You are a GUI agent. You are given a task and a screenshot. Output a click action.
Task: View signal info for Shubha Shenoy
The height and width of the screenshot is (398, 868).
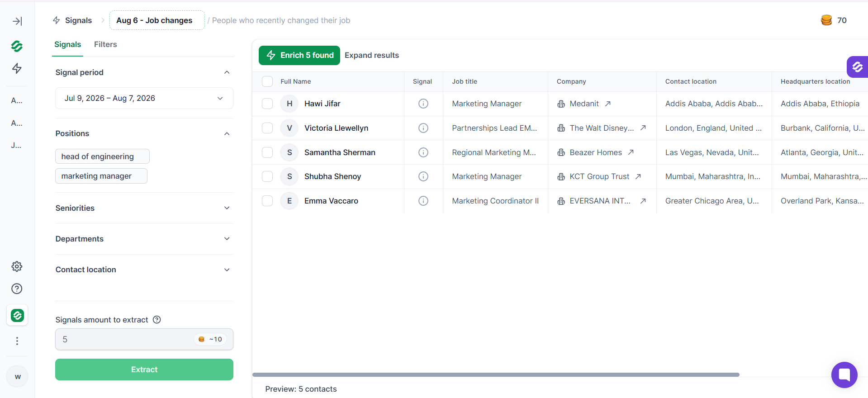(x=423, y=176)
